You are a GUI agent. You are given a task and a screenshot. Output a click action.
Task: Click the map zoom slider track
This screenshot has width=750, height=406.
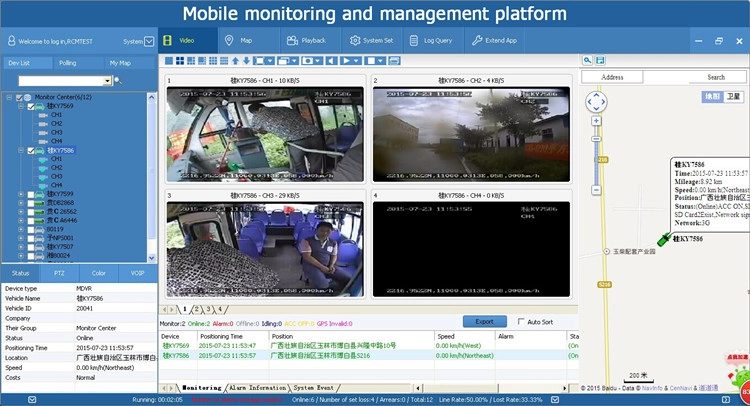coord(596,163)
